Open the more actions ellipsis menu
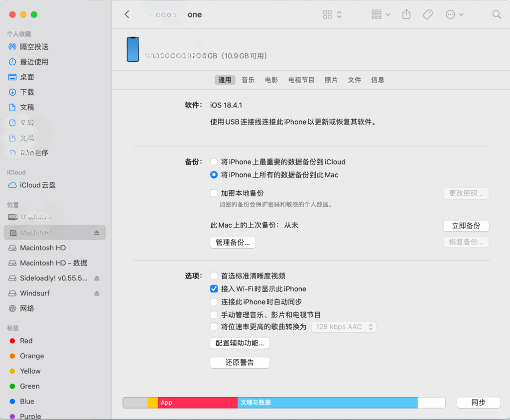This screenshot has height=420, width=510. click(x=454, y=14)
